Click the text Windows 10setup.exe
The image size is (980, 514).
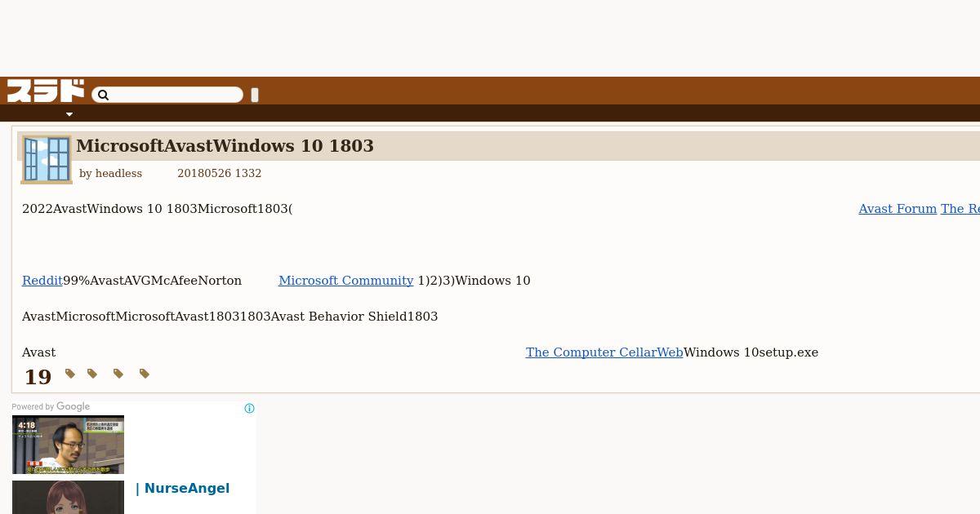[x=751, y=352]
